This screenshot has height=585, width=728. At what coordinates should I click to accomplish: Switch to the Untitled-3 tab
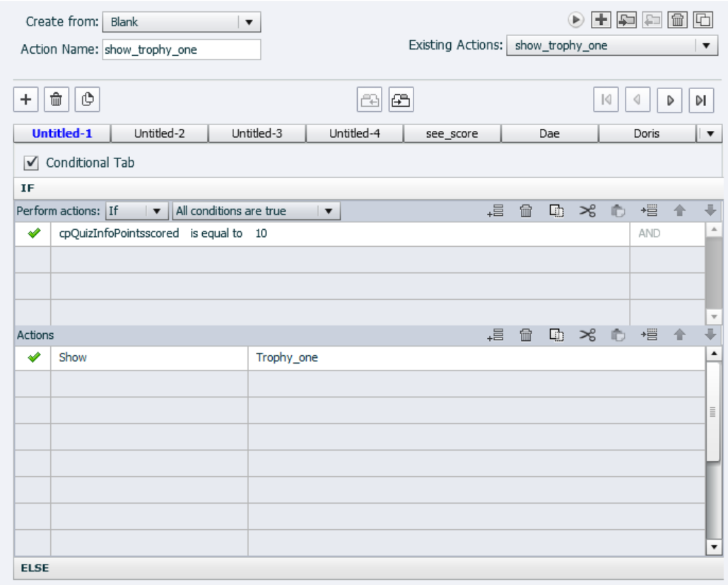click(257, 133)
